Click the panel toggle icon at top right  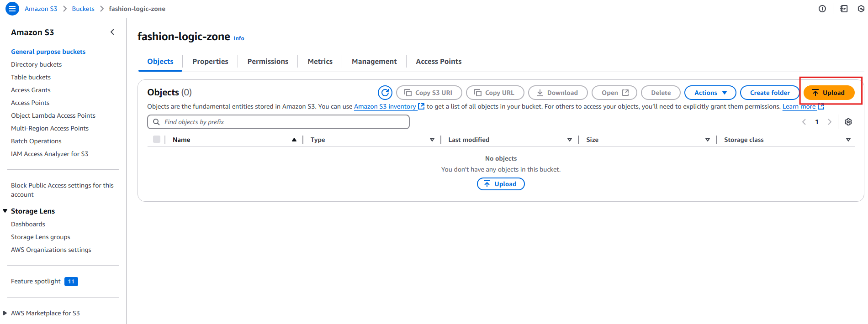844,9
